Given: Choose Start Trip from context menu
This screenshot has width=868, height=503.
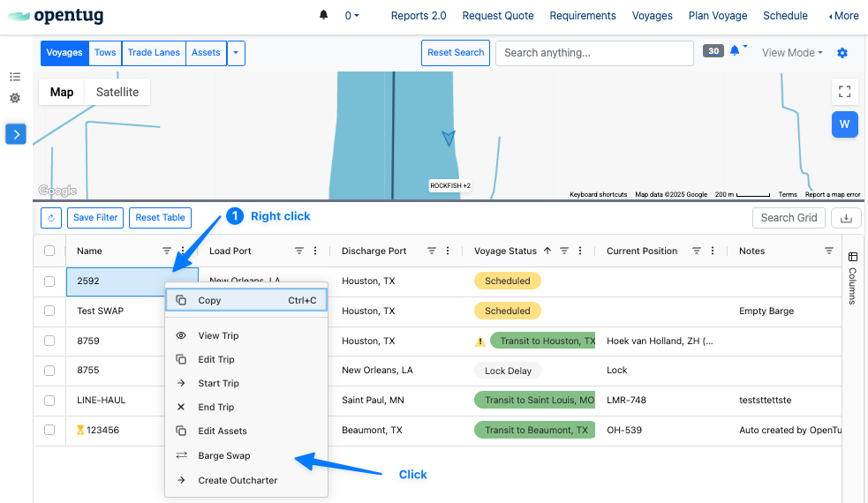Looking at the screenshot, I should tap(246, 383).
